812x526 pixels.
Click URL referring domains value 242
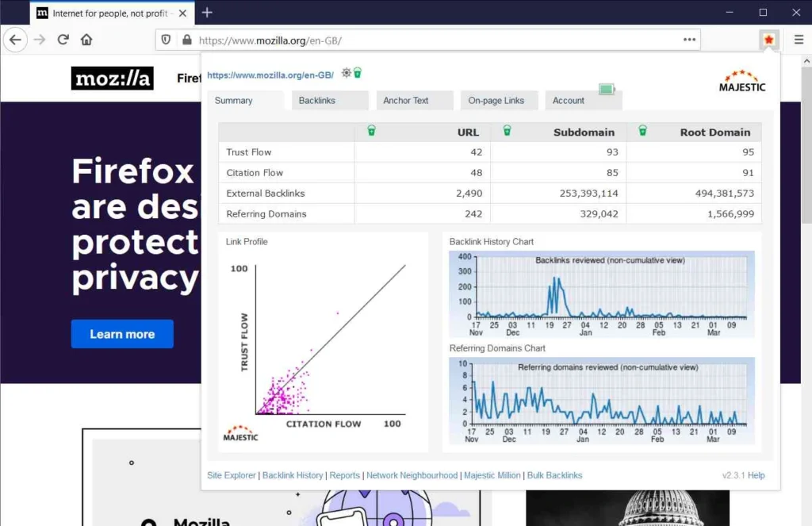coord(473,214)
